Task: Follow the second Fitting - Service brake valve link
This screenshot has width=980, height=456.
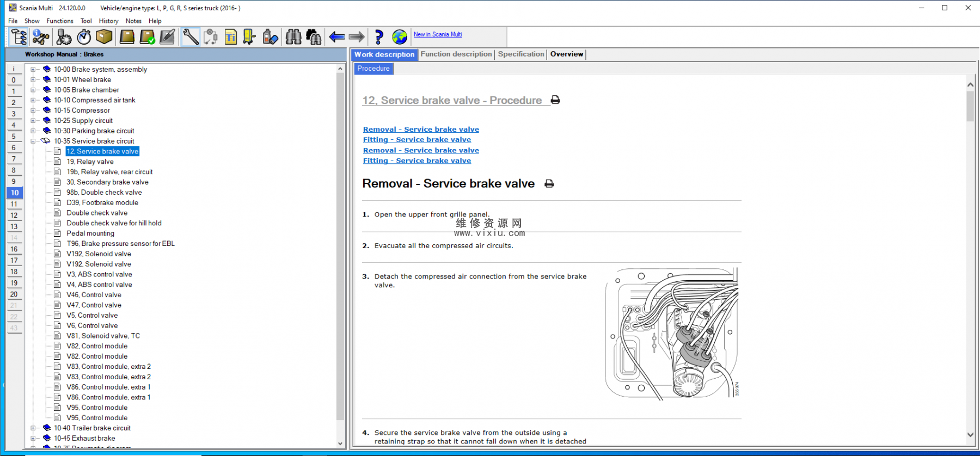Action: pyautogui.click(x=417, y=161)
